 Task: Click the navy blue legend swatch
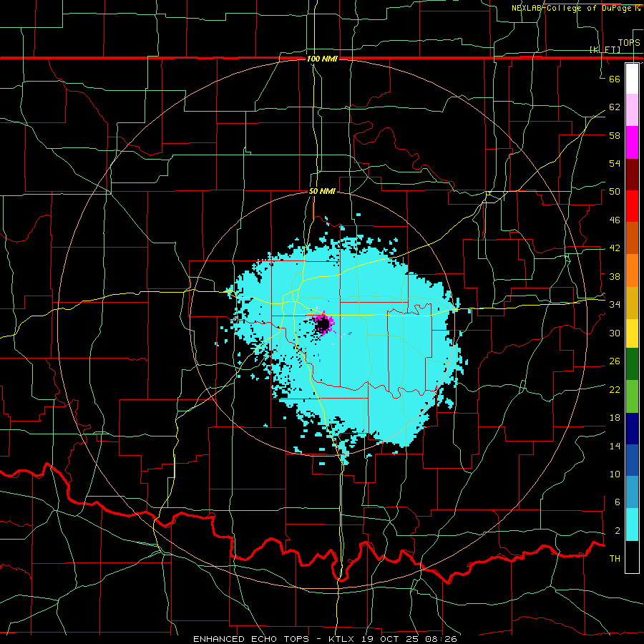click(x=632, y=429)
